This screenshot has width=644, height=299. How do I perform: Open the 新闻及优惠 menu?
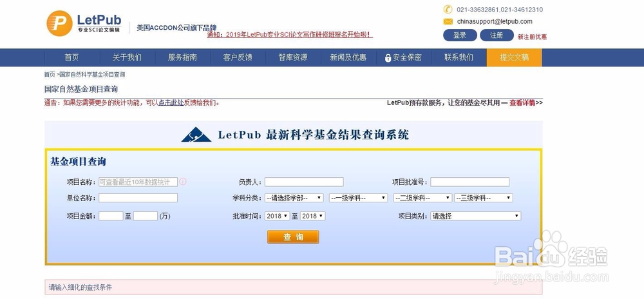click(x=348, y=57)
